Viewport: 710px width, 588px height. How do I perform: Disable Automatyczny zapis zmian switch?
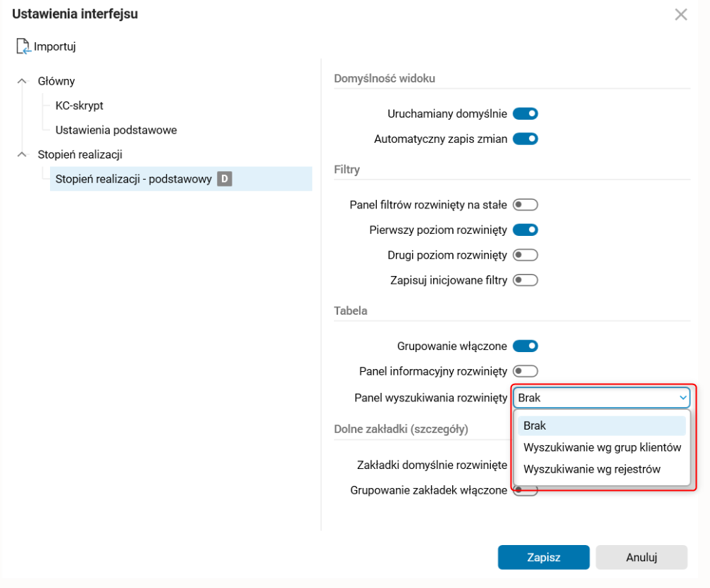click(525, 139)
